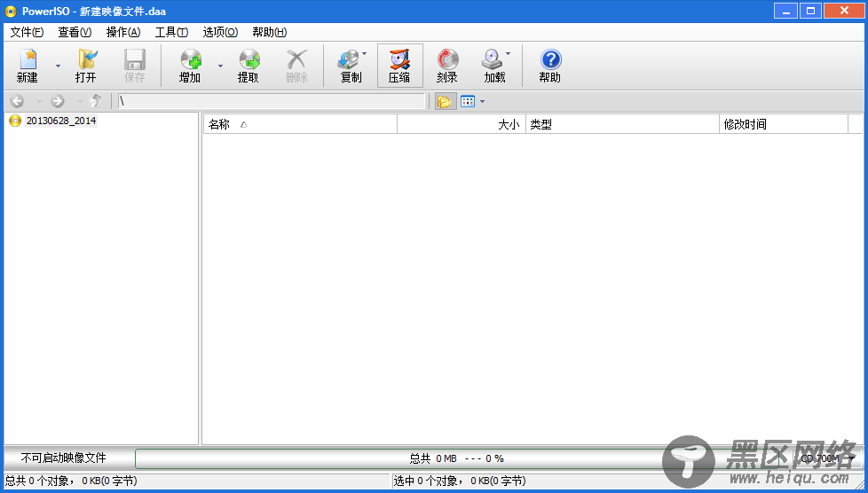Sort by the 修改时间 column header
Viewport: 868px width, 493px height.
coord(784,124)
